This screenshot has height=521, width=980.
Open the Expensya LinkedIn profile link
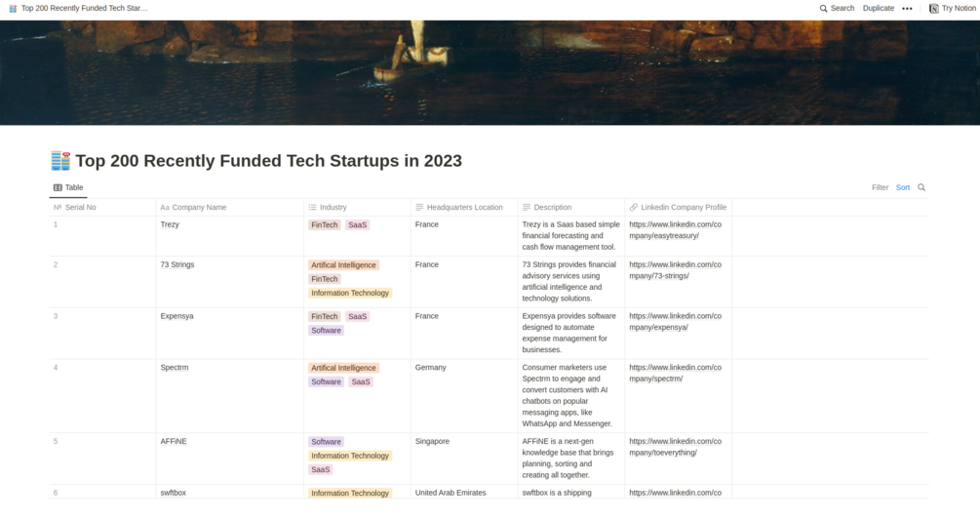[675, 321]
